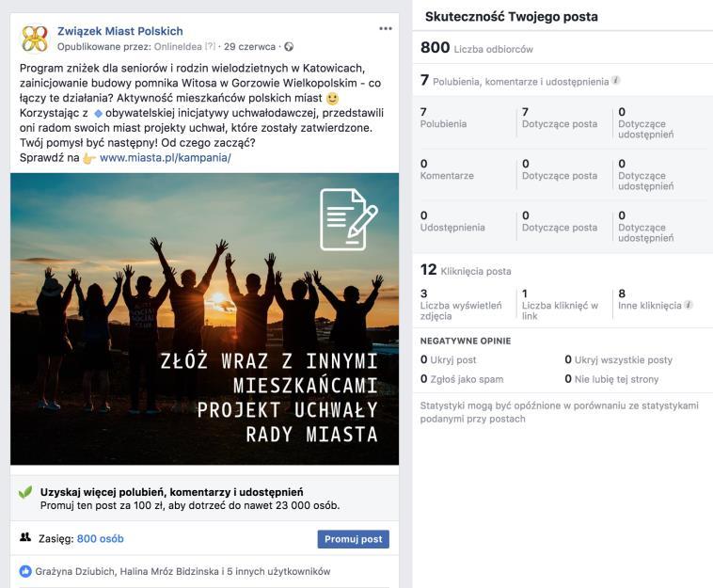Image resolution: width=713 pixels, height=588 pixels.
Task: Open Związek Miast Polskich page name link
Action: (120, 31)
